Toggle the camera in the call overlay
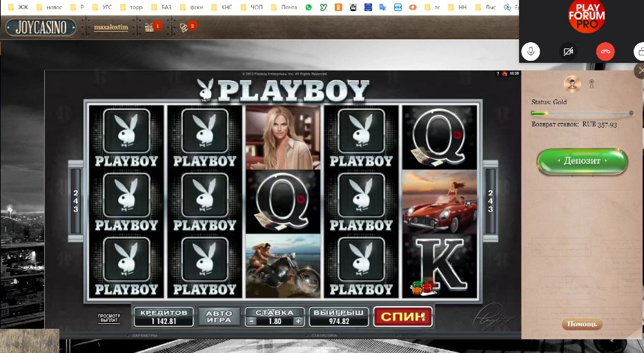Screen dimensions: 644x353 pyautogui.click(x=569, y=52)
